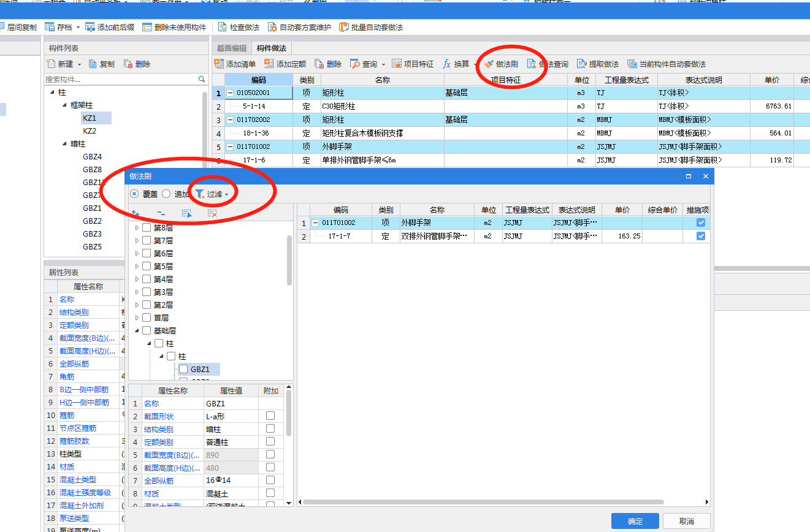Click the 取消 button
This screenshot has width=810, height=532.
687,521
